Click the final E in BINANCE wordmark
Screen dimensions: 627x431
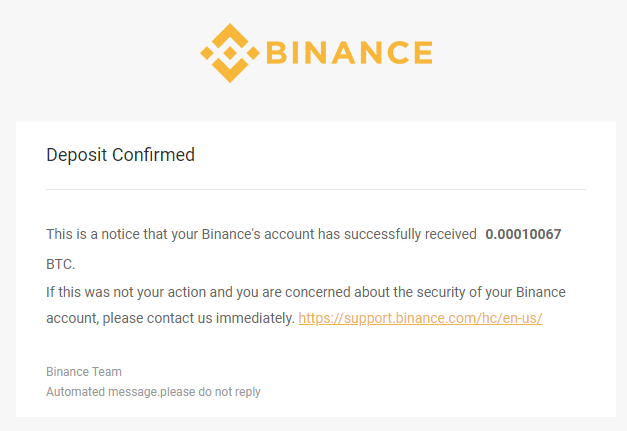click(424, 53)
